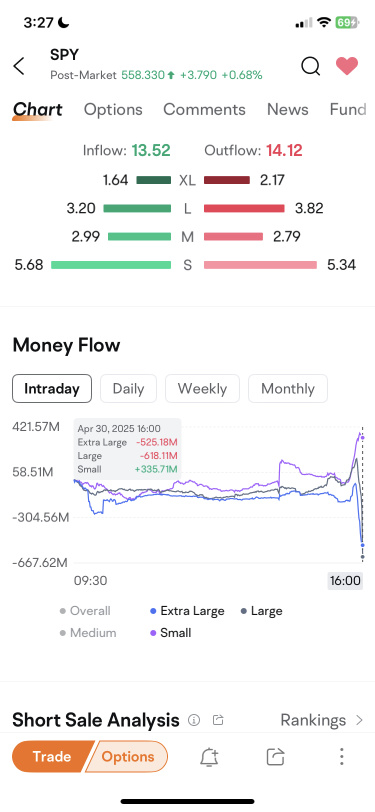The width and height of the screenshot is (375, 812).
Task: Tap share icon beside Short Sale Analysis
Action: coord(218,720)
